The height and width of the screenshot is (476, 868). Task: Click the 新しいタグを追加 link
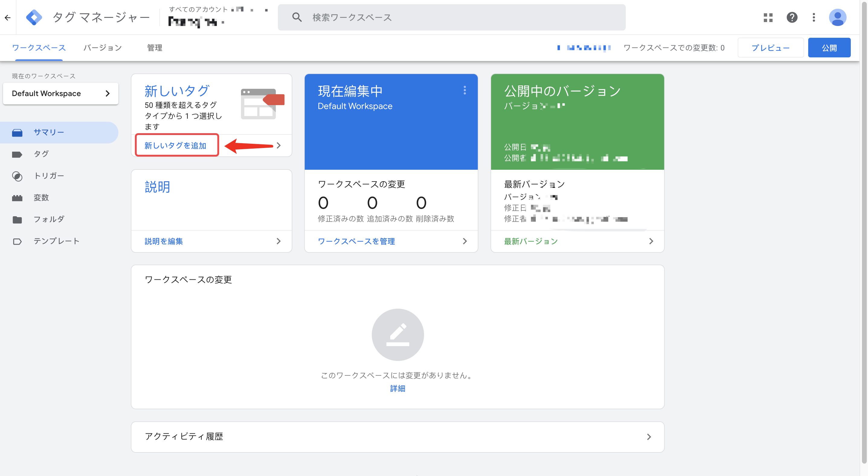175,146
